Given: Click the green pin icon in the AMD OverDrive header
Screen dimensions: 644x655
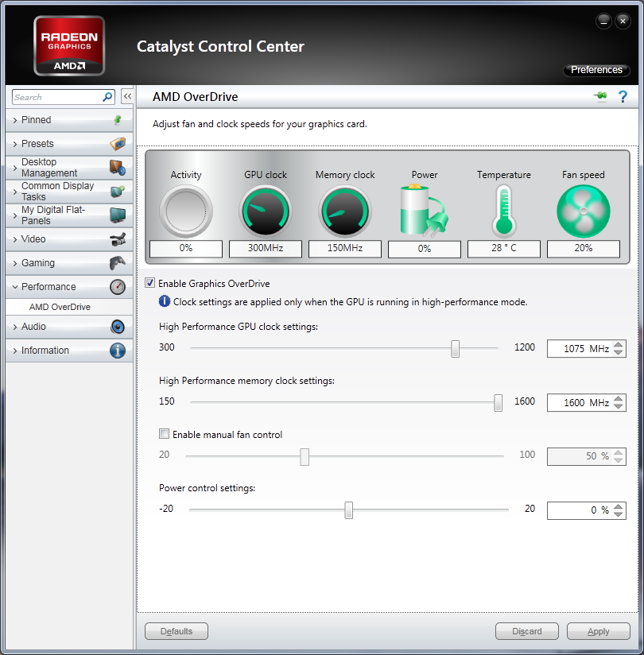Looking at the screenshot, I should [x=600, y=96].
